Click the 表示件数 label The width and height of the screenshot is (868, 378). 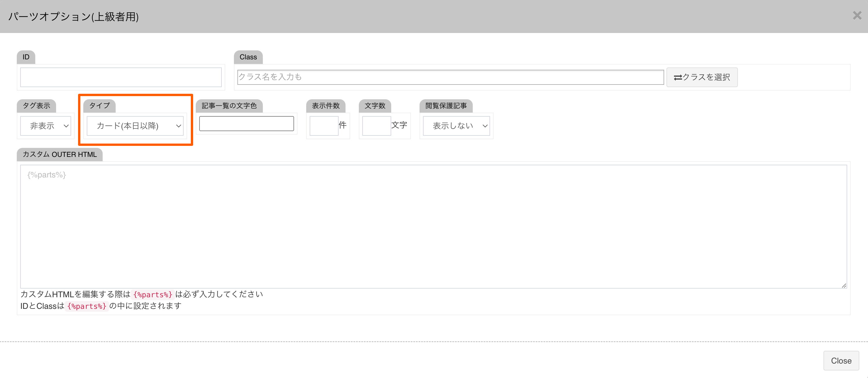pyautogui.click(x=326, y=106)
